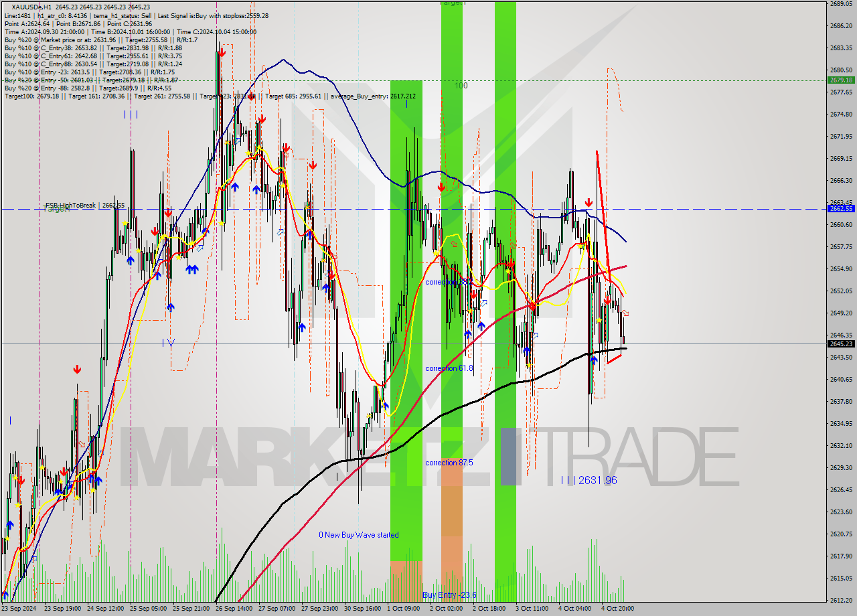Click the '2 Oct 18:00' time axis label

tap(490, 609)
